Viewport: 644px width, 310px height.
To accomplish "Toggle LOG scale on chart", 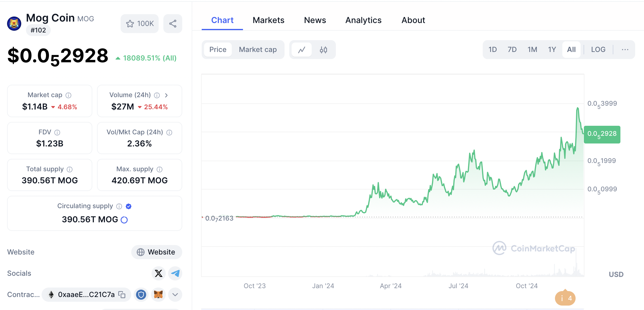I will click(x=598, y=50).
